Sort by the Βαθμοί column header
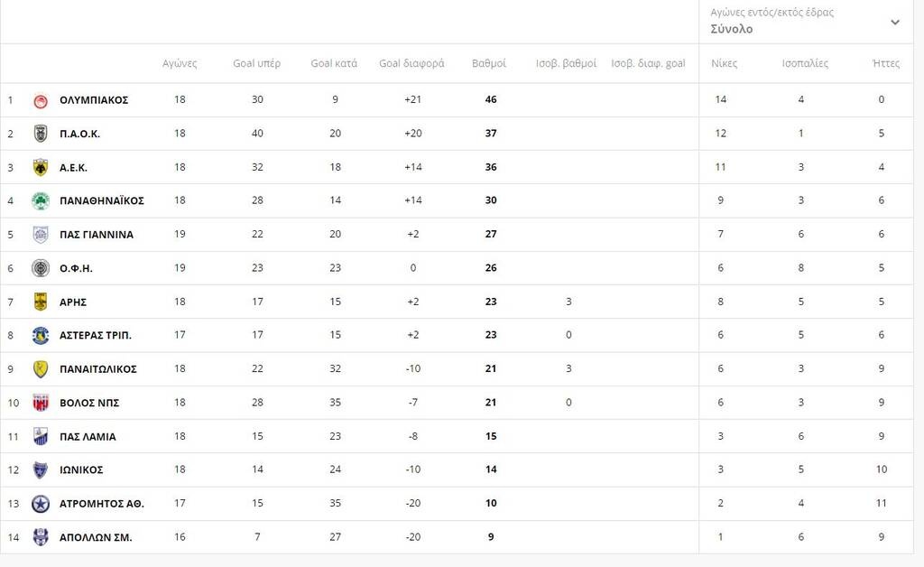924x567 pixels. (x=488, y=63)
